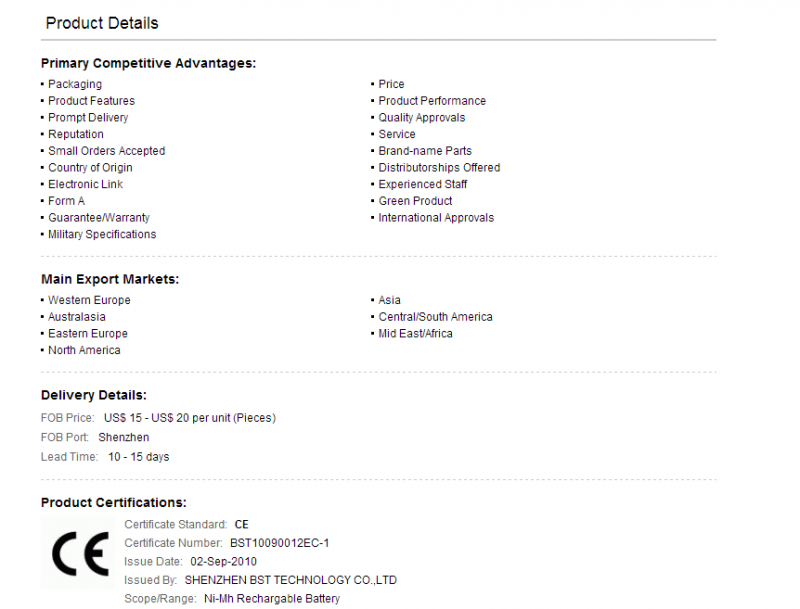Click the CE certification logo image
Image resolution: width=800 pixels, height=609 pixels.
(78, 552)
